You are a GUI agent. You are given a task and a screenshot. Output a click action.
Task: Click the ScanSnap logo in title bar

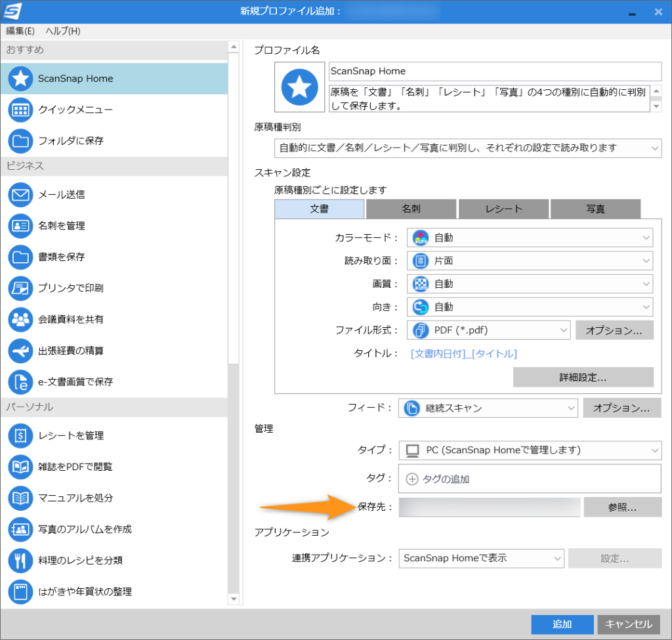(x=12, y=11)
